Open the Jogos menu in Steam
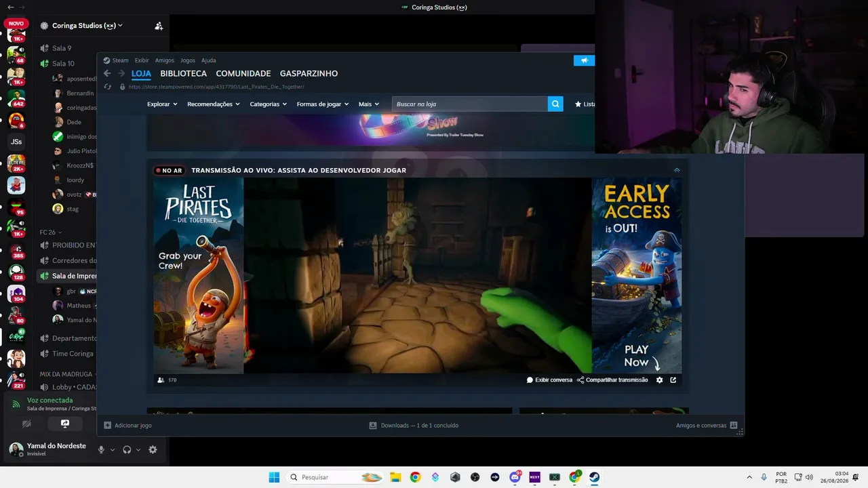 (x=188, y=60)
